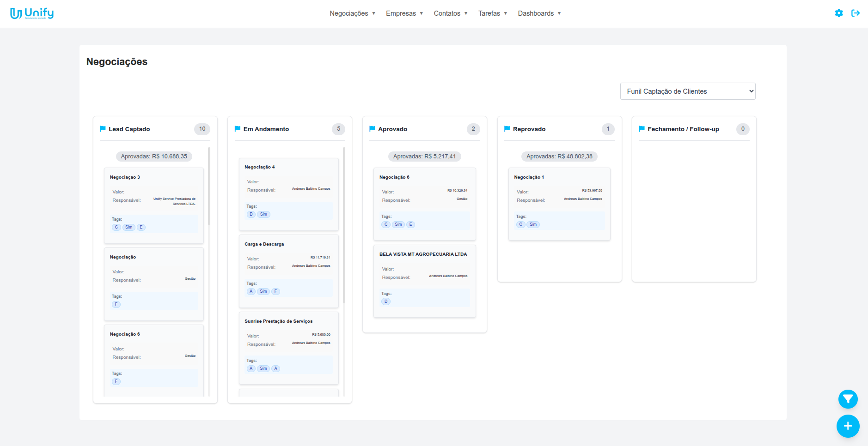Click the logout icon in header
This screenshot has height=446, width=868.
coord(856,13)
